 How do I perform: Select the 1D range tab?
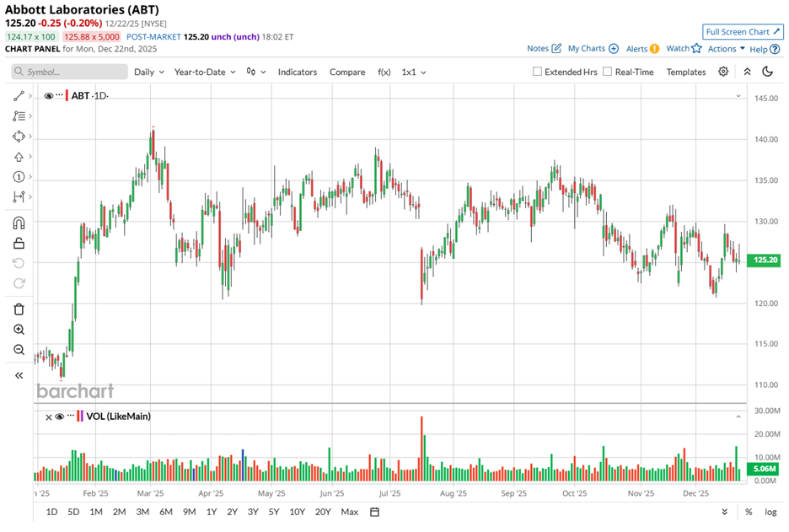point(51,512)
